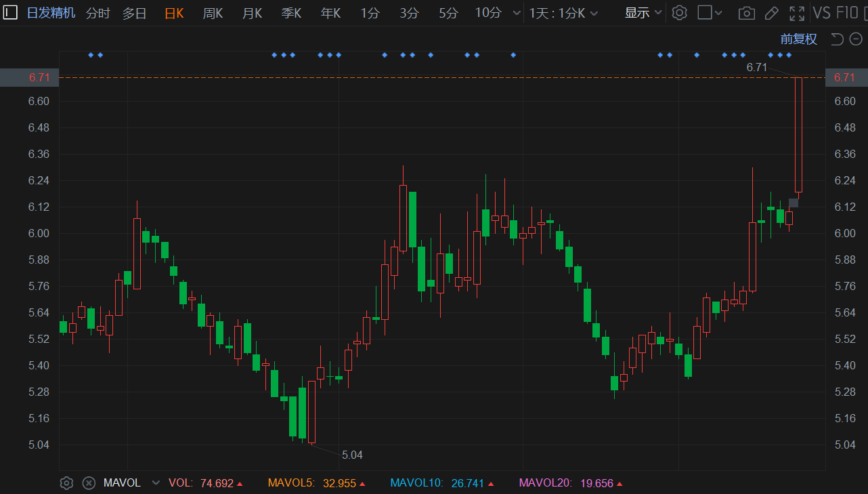Click the gray square marker beside last candle
This screenshot has width=868, height=494.
[794, 203]
